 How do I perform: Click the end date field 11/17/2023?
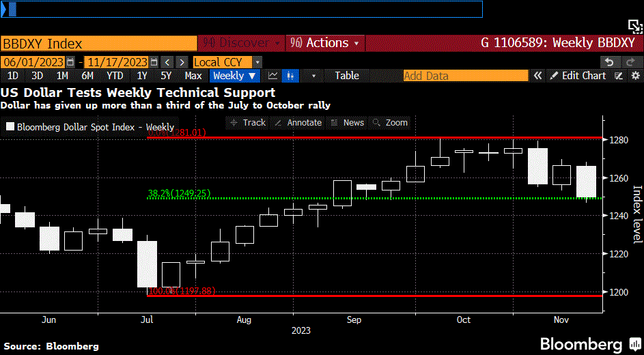(x=116, y=62)
